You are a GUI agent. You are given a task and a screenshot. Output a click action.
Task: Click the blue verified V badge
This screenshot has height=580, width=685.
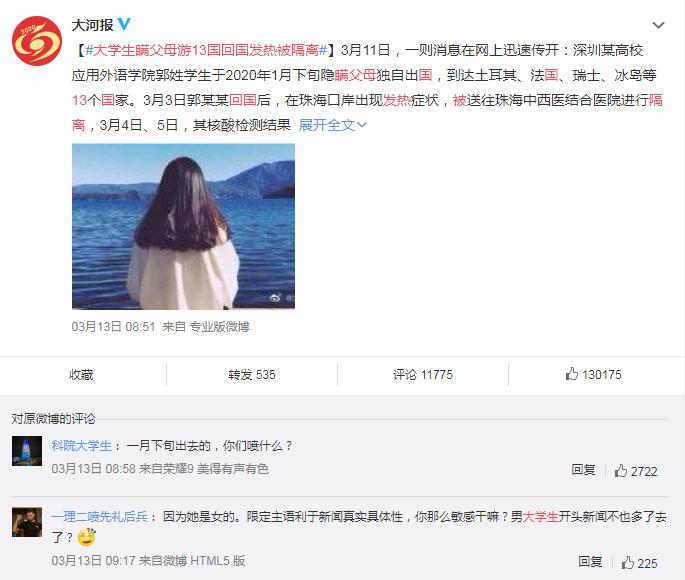124,24
